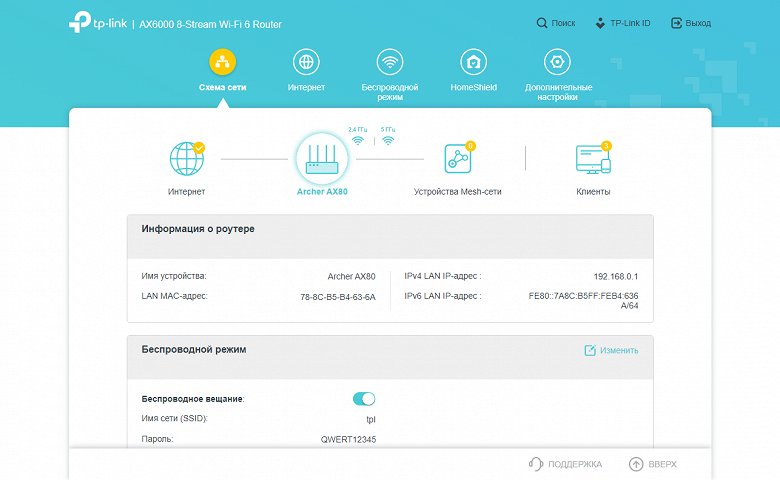Click AX6000 8-Stream Wi-Fi 6 Router title
780x480 pixels.
point(210,24)
